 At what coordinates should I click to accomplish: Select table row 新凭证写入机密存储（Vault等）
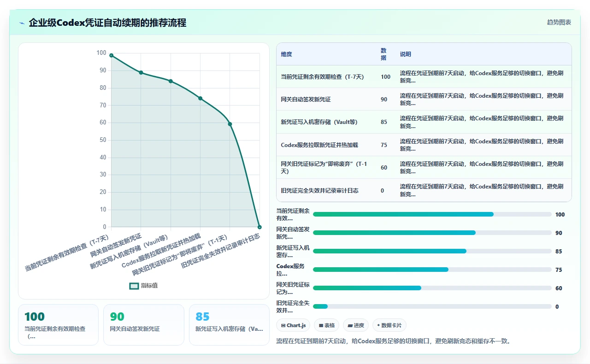(424, 122)
